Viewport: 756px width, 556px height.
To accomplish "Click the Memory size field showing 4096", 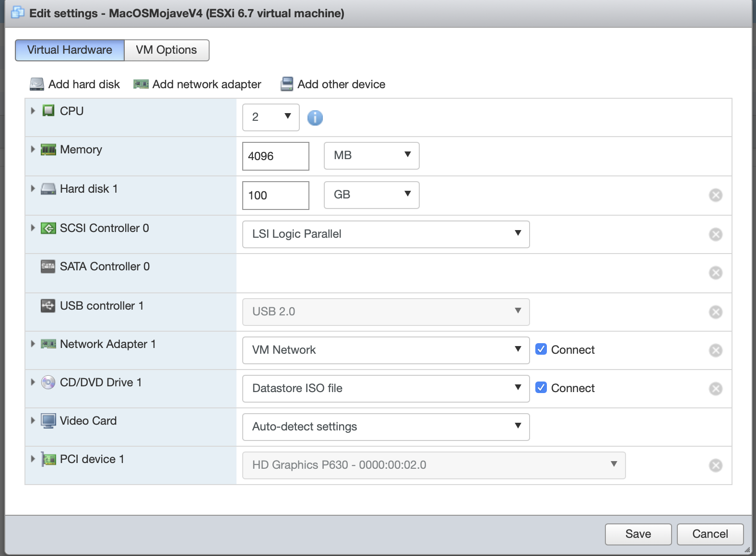I will point(276,156).
